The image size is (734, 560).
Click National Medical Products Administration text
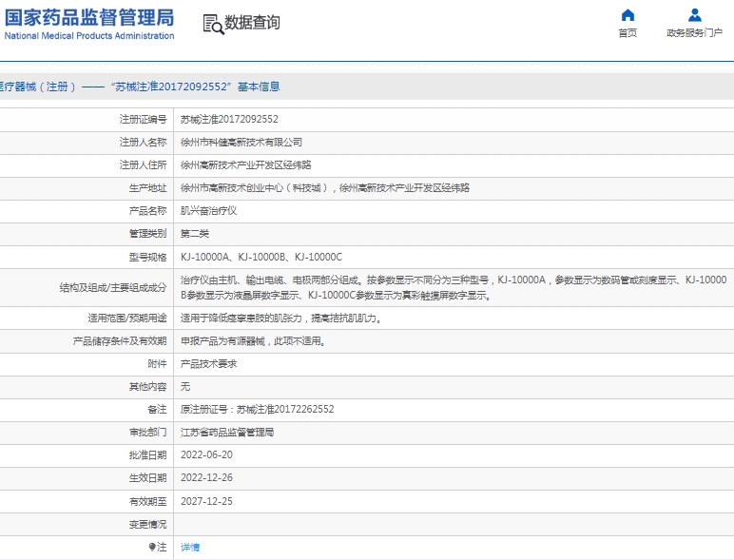click(x=89, y=35)
